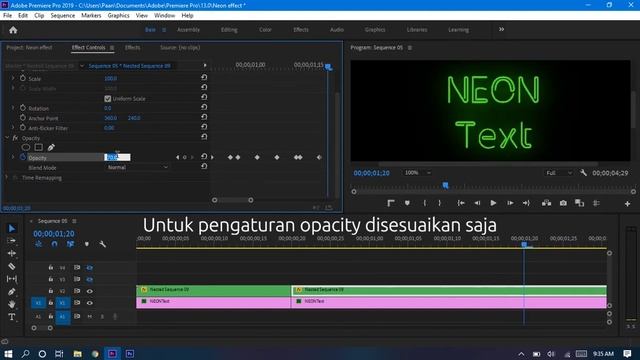The height and width of the screenshot is (360, 640).
Task: Export frame with camera icon
Action: tap(563, 203)
